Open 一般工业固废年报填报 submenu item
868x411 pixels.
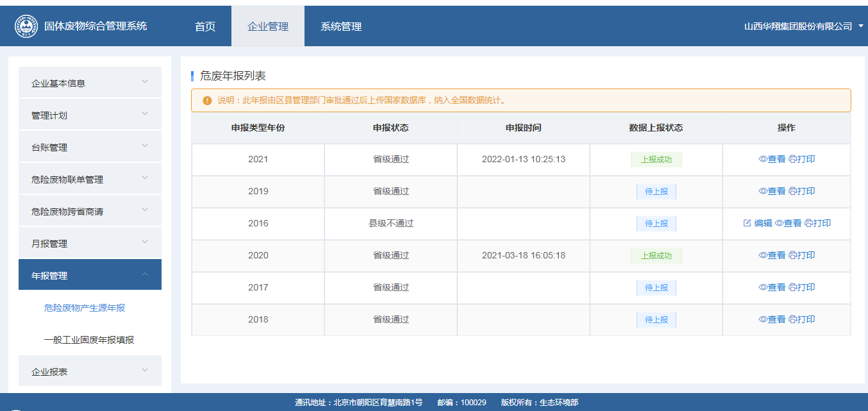pyautogui.click(x=89, y=340)
